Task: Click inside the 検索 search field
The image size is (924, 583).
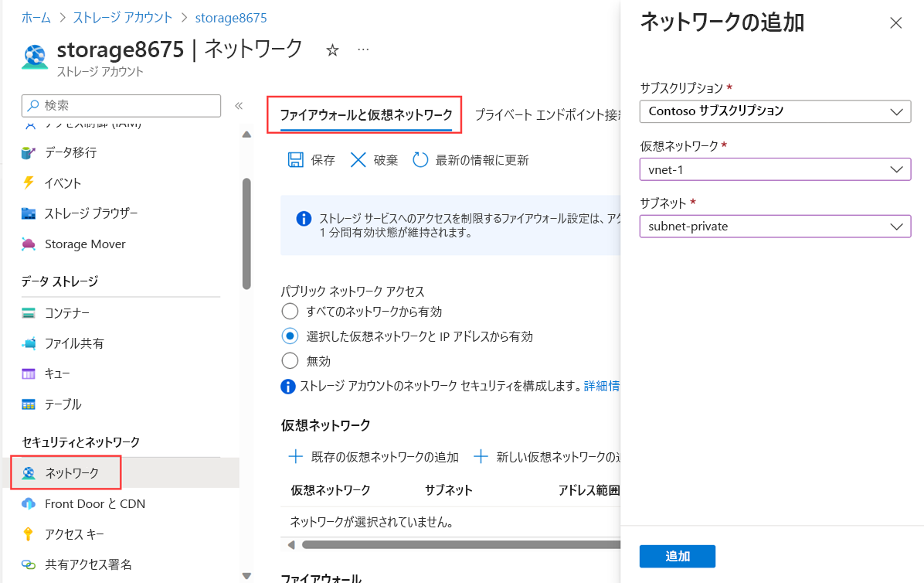Action: pyautogui.click(x=121, y=104)
